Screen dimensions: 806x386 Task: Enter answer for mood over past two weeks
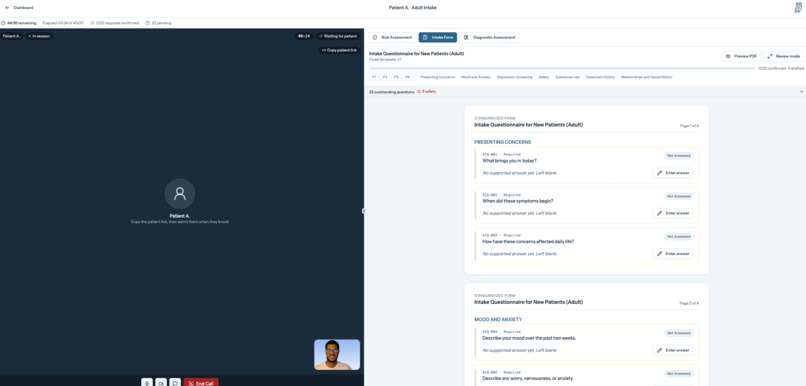(x=673, y=350)
